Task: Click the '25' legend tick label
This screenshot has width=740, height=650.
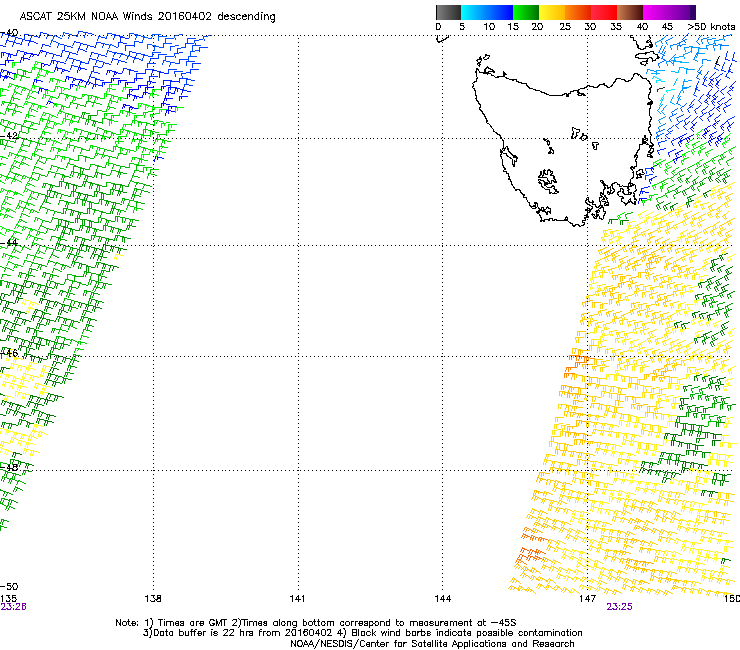Action: coord(565,27)
